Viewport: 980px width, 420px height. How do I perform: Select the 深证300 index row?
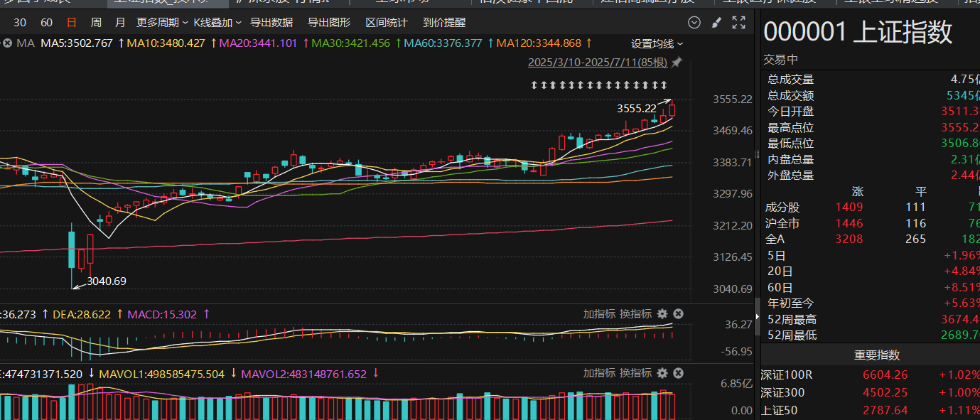click(x=871, y=392)
